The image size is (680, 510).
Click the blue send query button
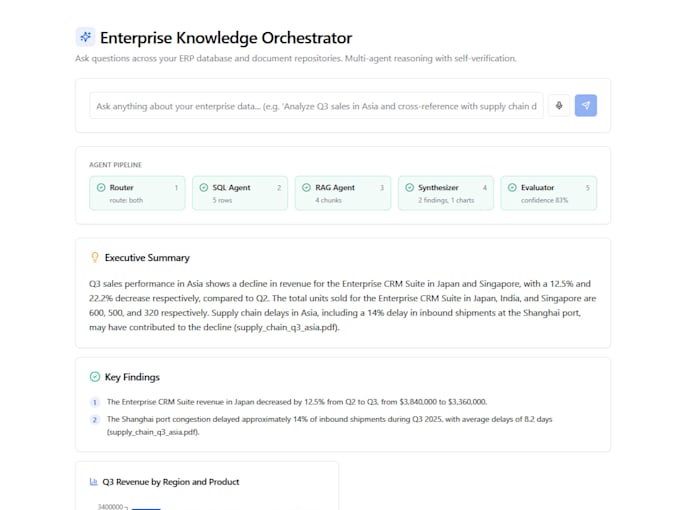click(585, 105)
